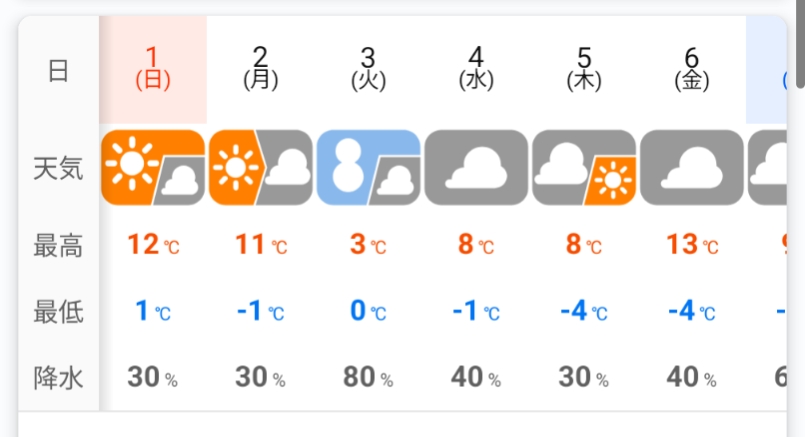The image size is (805, 437).
Task: Click the snowman weather icon for Tuesday
Action: tap(369, 166)
